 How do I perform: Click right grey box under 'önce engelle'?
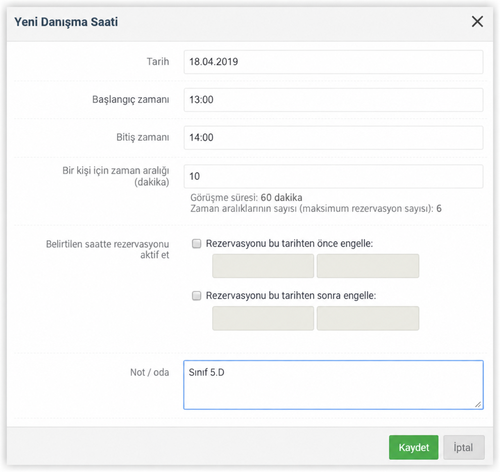368,266
